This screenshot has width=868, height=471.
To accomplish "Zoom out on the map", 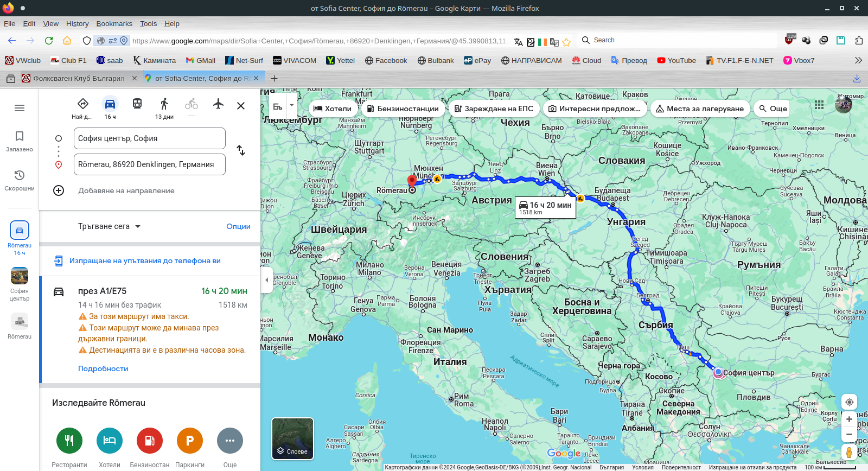I will click(849, 434).
